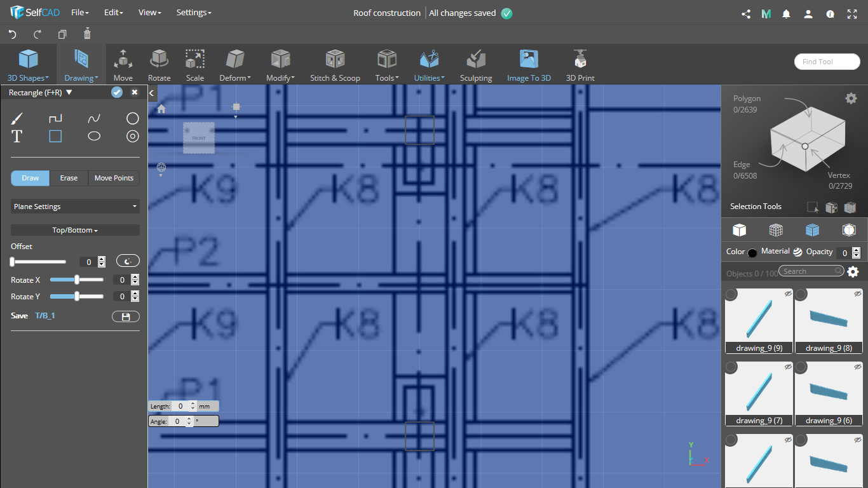Select checkbox of drawing_9 (7)

point(731,367)
